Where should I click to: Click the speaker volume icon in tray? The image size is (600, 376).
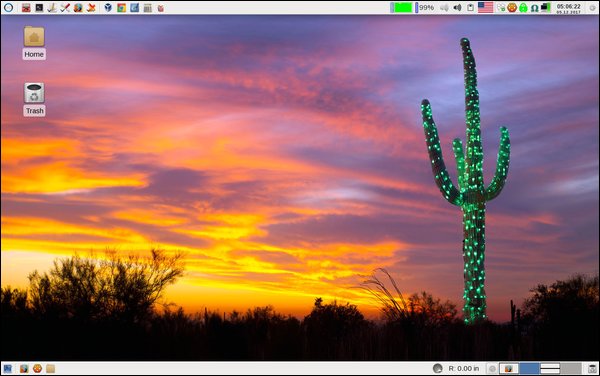[457, 7]
